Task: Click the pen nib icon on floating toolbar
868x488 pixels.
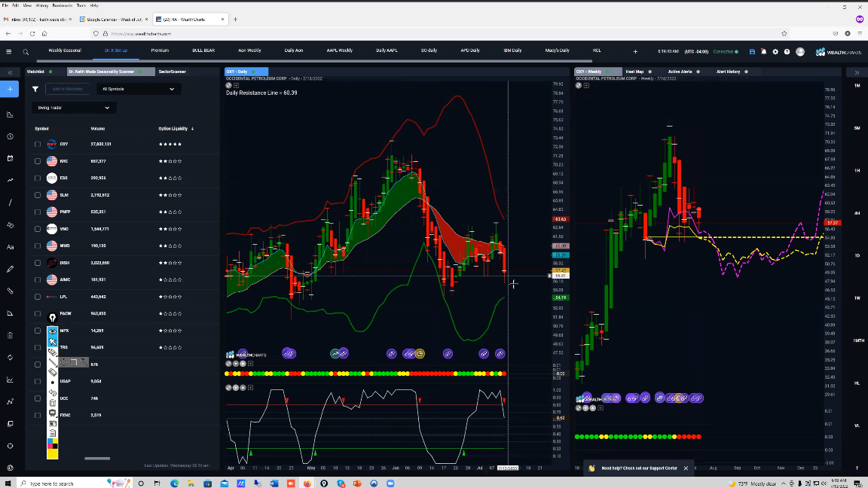Action: pos(53,318)
